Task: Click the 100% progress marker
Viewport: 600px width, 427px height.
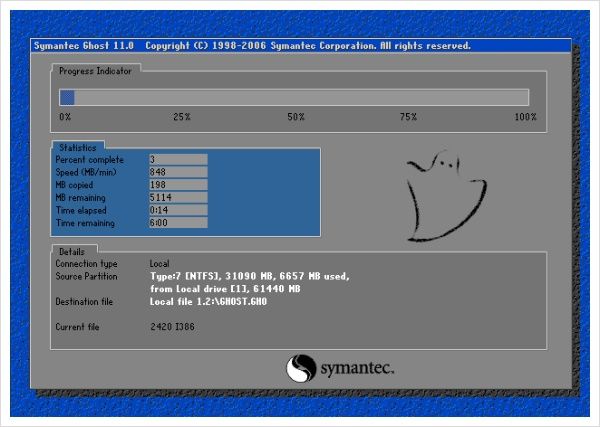Action: pos(525,117)
